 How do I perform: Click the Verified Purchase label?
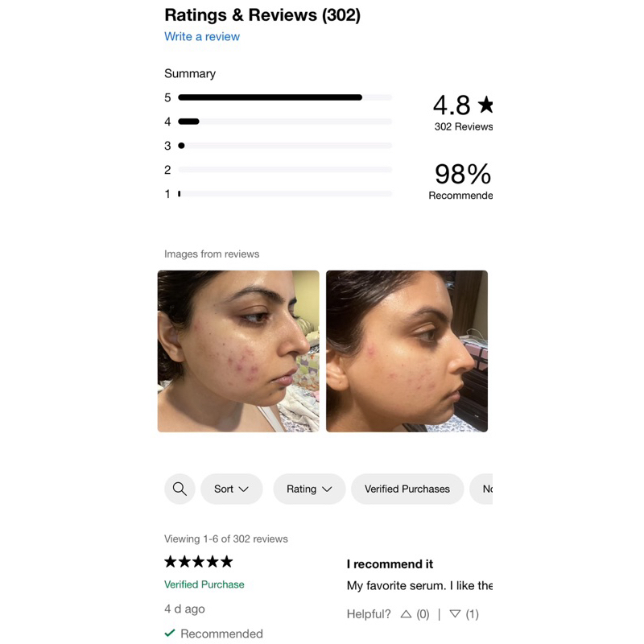204,584
